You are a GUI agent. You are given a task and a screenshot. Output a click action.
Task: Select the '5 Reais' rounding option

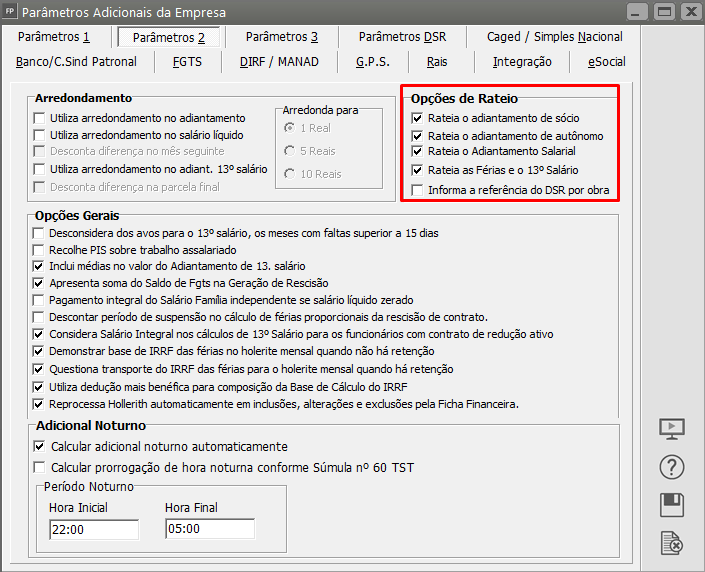click(x=290, y=151)
